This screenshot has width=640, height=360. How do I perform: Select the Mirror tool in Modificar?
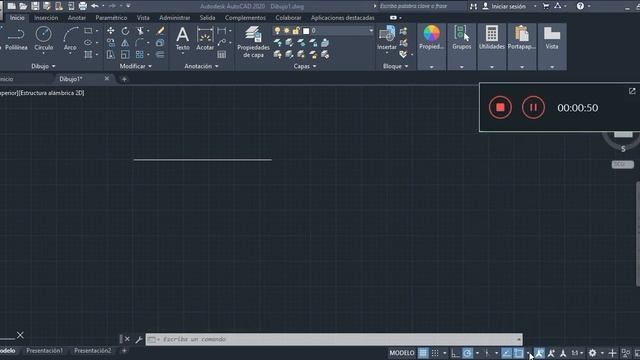(x=125, y=42)
